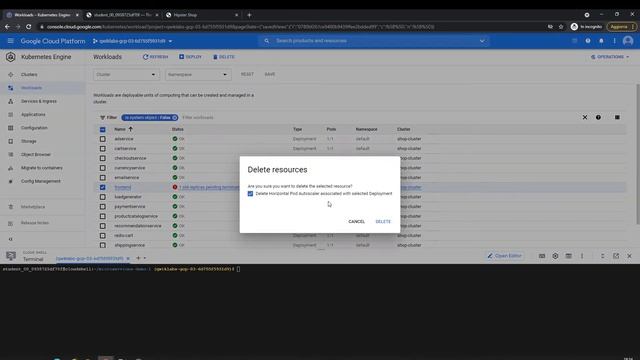The width and height of the screenshot is (640, 360).
Task: Click the Save filter button
Action: pyautogui.click(x=270, y=75)
